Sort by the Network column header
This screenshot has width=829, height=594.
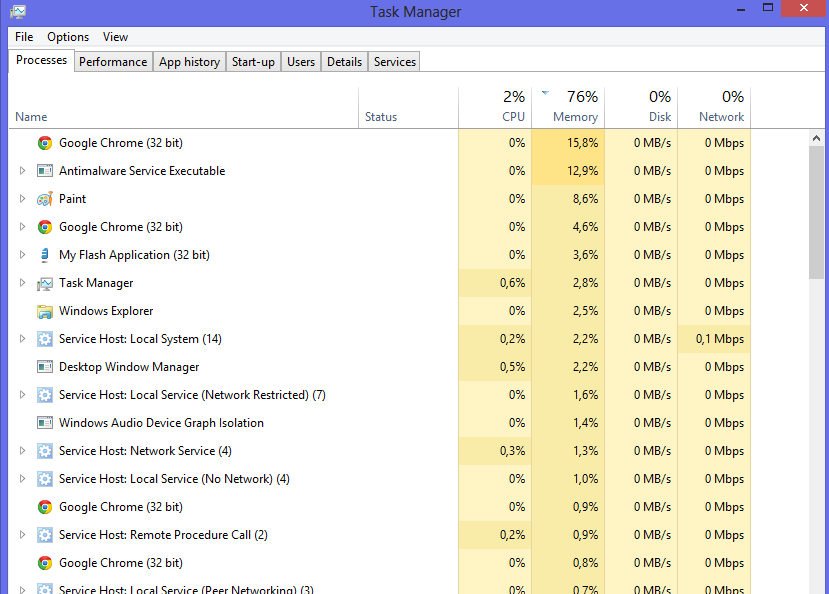point(714,108)
